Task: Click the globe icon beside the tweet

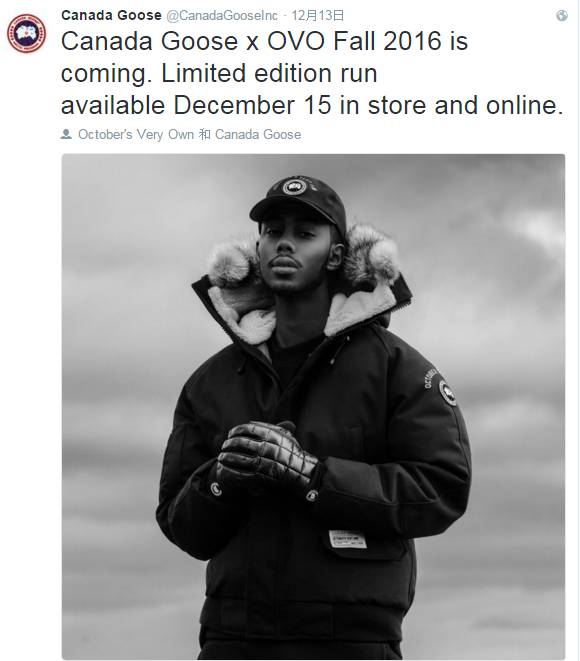Action: pyautogui.click(x=561, y=16)
